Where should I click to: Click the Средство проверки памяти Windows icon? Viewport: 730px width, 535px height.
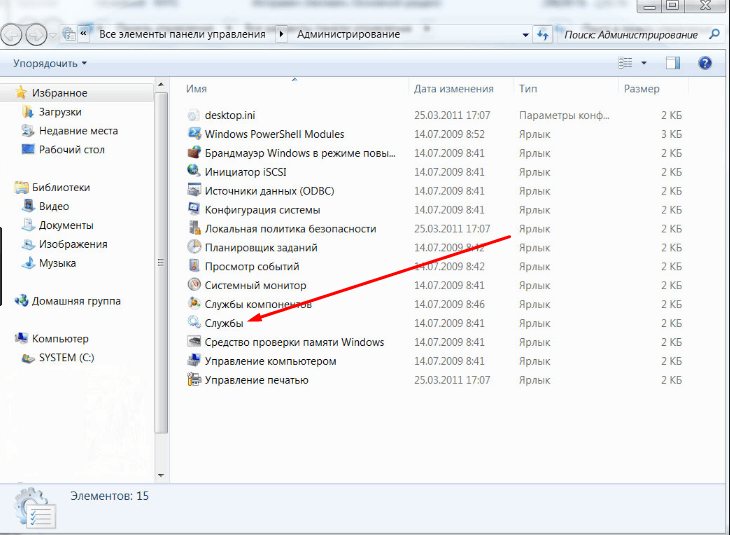(194, 342)
